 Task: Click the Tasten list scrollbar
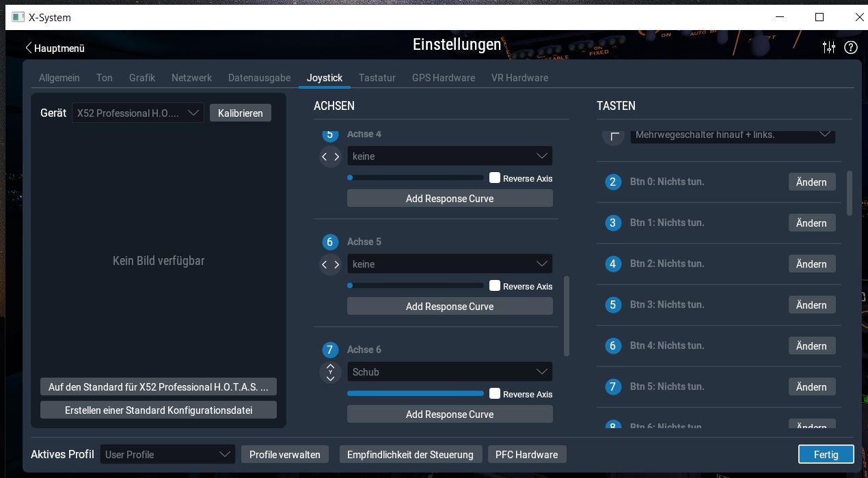pos(850,193)
